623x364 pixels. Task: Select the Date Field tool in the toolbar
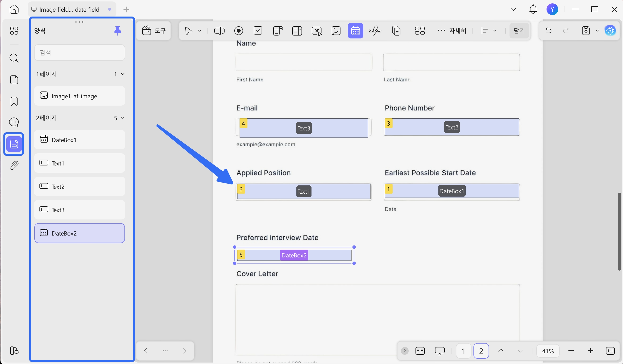click(x=355, y=31)
